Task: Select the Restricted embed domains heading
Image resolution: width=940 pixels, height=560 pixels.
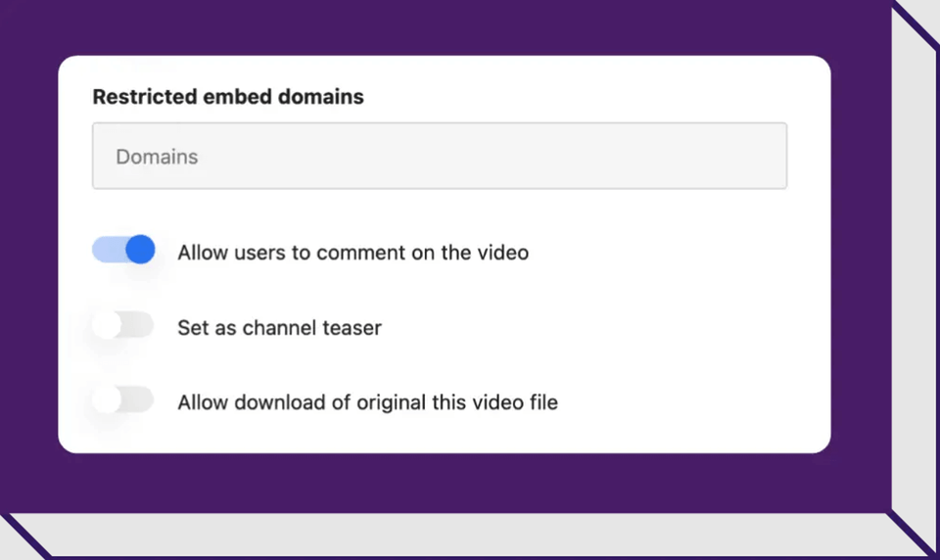Action: (228, 97)
